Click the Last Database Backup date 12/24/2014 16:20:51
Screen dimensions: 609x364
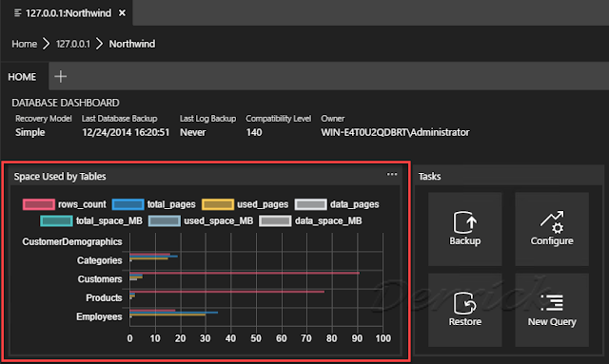[x=126, y=132]
